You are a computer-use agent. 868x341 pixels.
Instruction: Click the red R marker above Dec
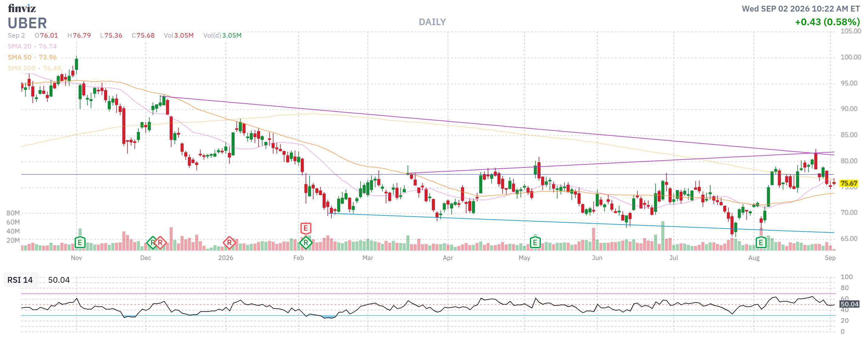(x=160, y=242)
